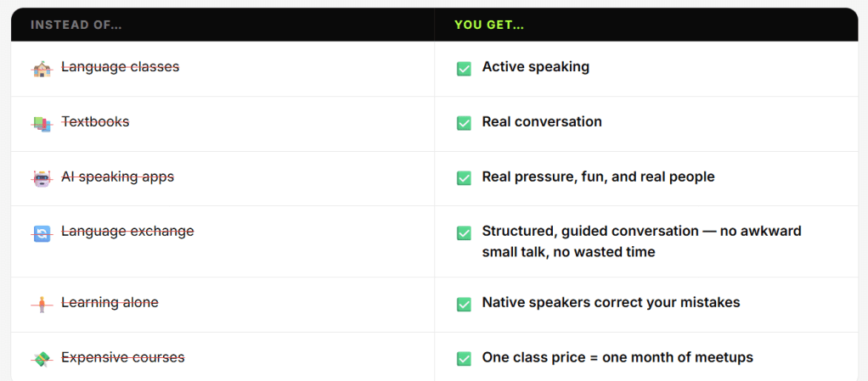Click the checkmark beside One class price

(464, 359)
